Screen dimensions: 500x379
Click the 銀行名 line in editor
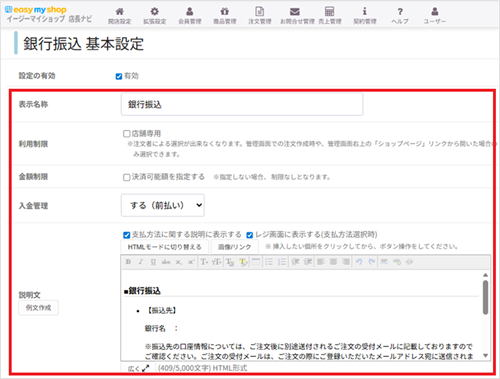(161, 329)
